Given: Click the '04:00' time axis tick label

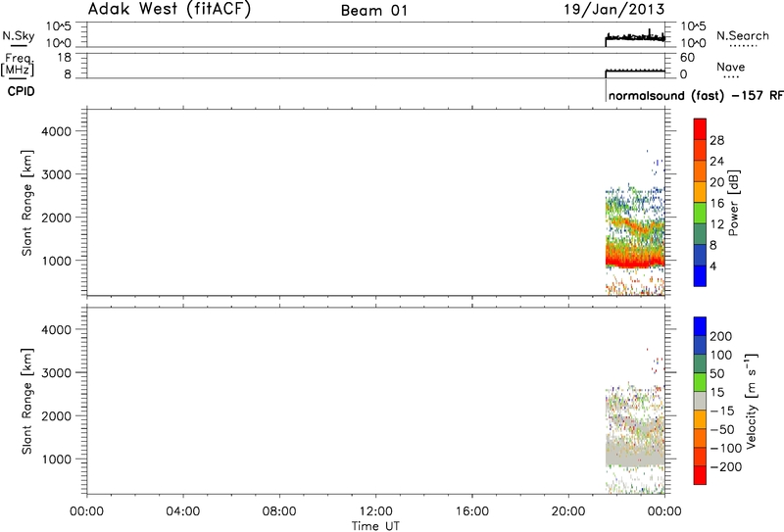Looking at the screenshot, I should 183,512.
